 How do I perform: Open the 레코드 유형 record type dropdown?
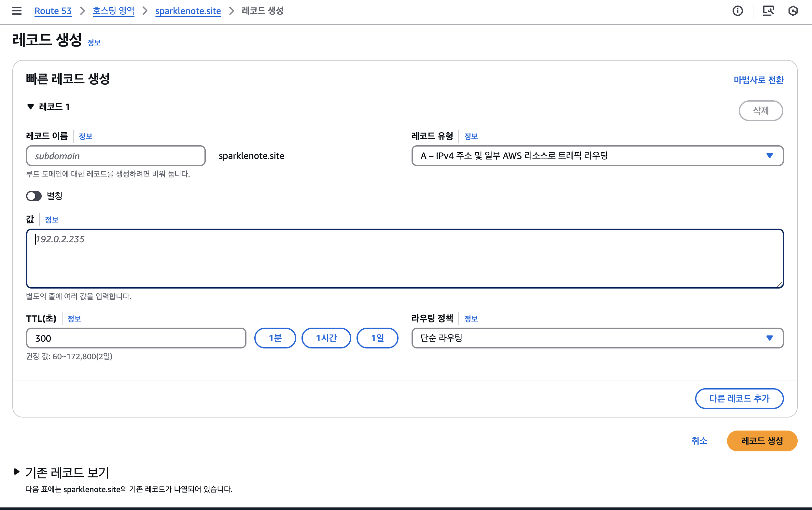pos(597,155)
